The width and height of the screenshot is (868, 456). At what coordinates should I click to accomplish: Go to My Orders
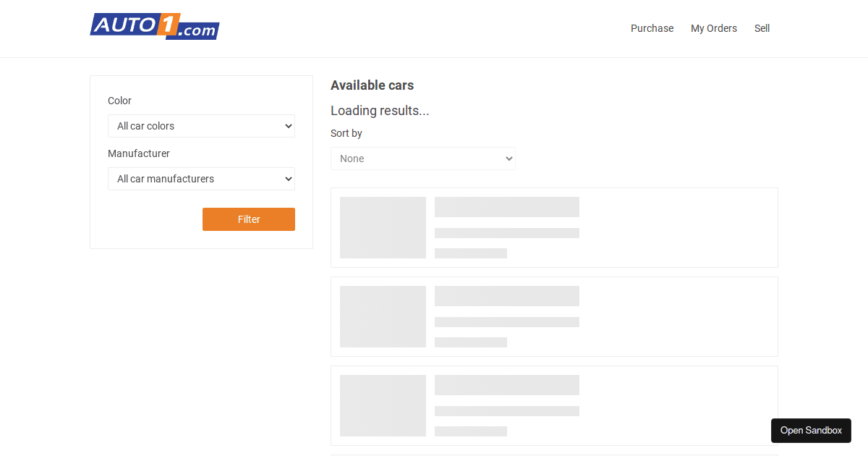pyautogui.click(x=713, y=28)
